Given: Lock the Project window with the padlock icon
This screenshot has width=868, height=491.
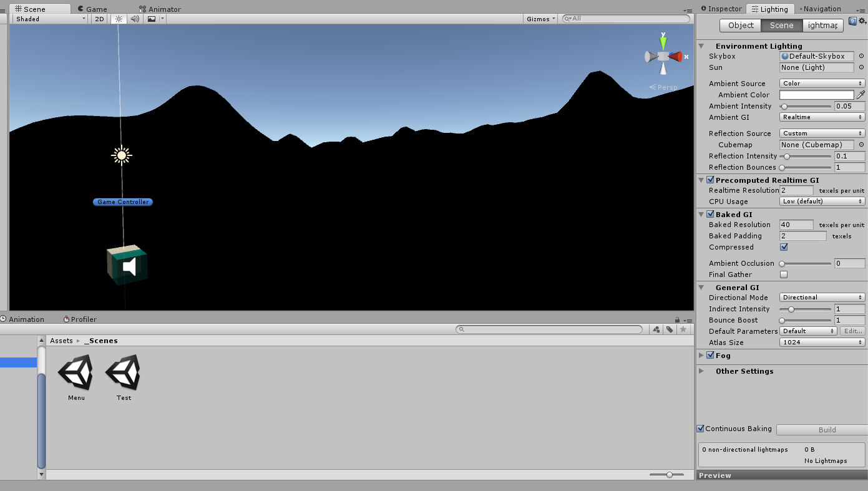Looking at the screenshot, I should (676, 319).
